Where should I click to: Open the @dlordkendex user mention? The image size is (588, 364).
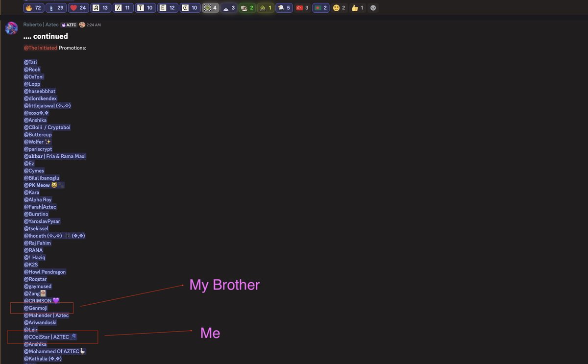pyautogui.click(x=40, y=98)
